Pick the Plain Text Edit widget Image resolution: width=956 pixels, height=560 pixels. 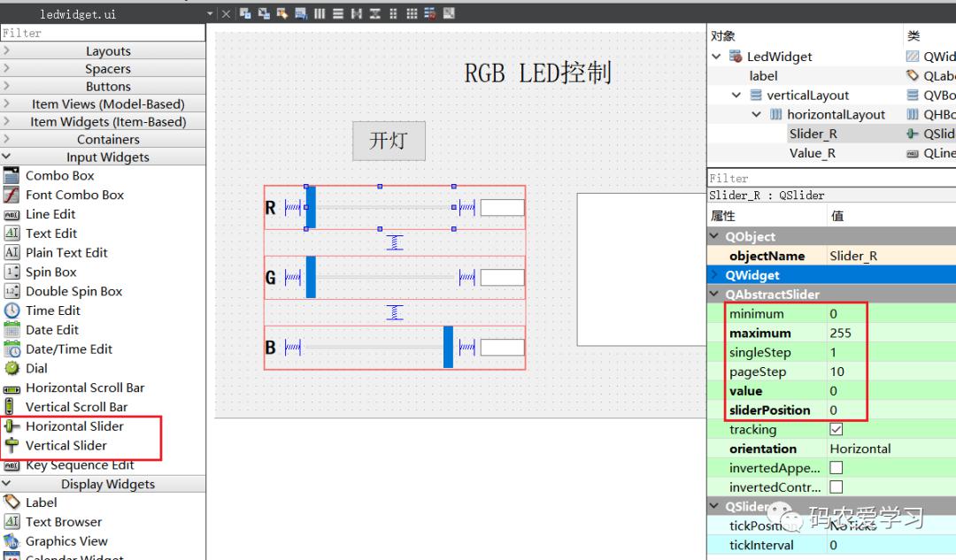coord(66,253)
